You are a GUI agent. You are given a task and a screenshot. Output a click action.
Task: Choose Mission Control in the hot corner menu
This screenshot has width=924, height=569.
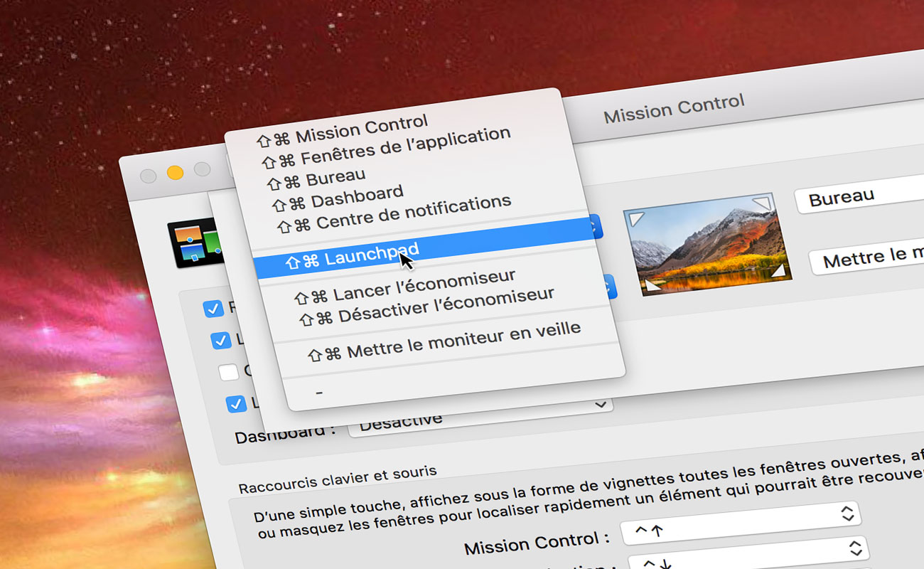click(x=343, y=130)
